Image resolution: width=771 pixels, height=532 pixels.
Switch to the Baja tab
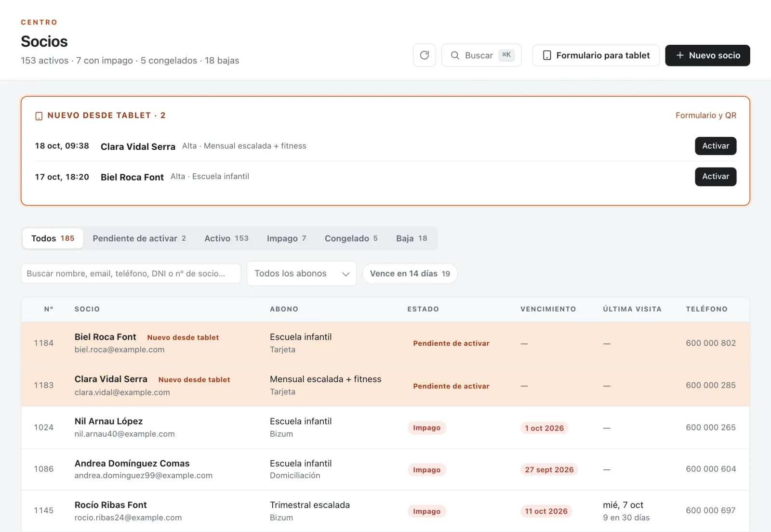[412, 238]
